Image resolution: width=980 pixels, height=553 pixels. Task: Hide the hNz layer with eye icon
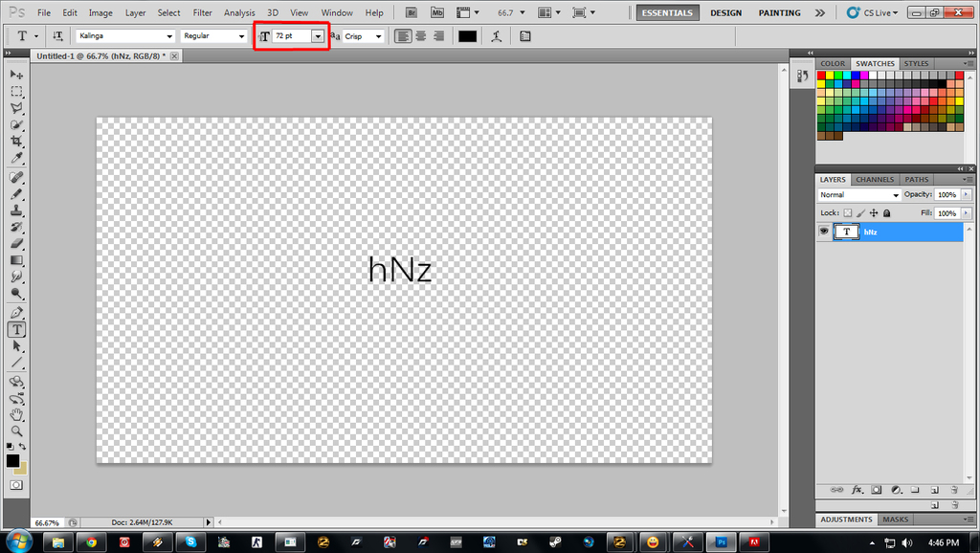823,232
